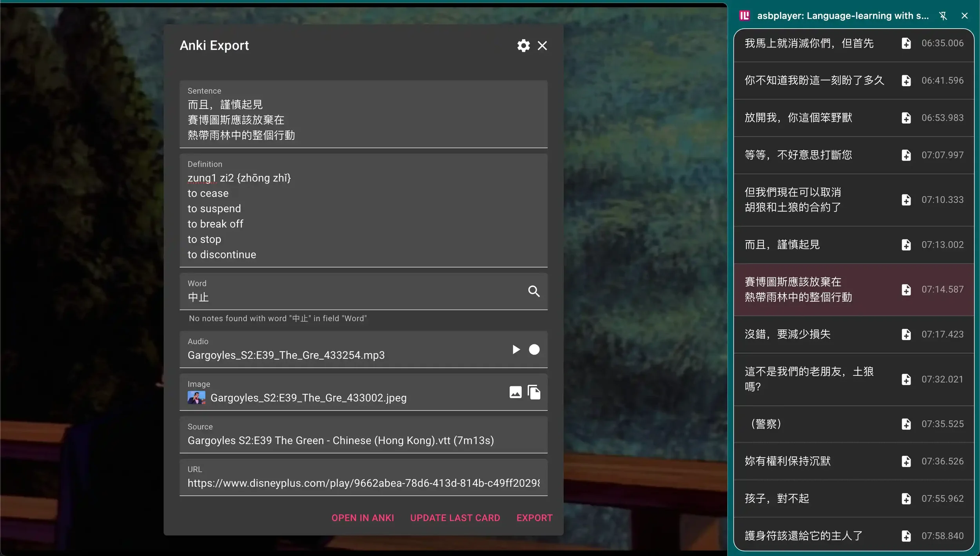Select subtitle 但我們現在可以取消
Image resolution: width=980 pixels, height=556 pixels.
(x=793, y=199)
